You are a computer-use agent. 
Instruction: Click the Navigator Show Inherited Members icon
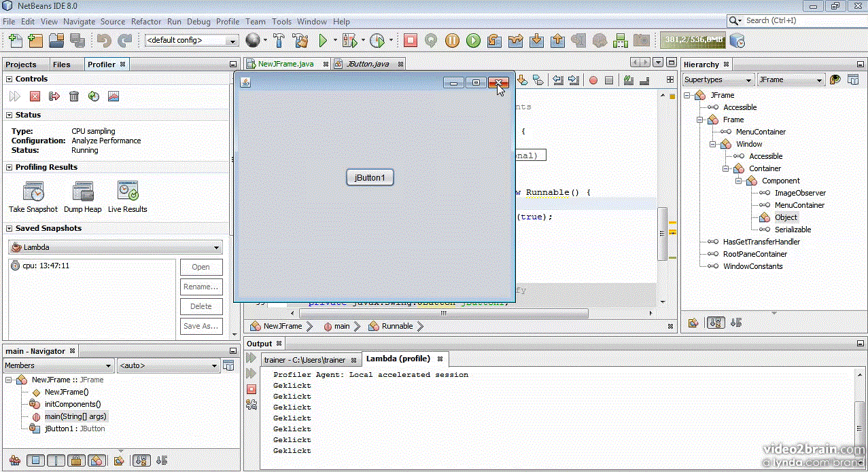pos(14,460)
